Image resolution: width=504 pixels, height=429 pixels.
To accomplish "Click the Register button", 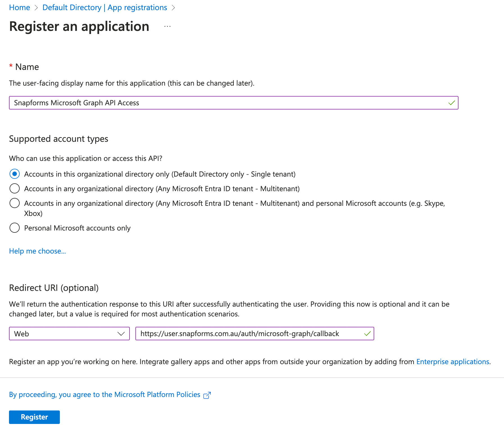I will (x=34, y=417).
